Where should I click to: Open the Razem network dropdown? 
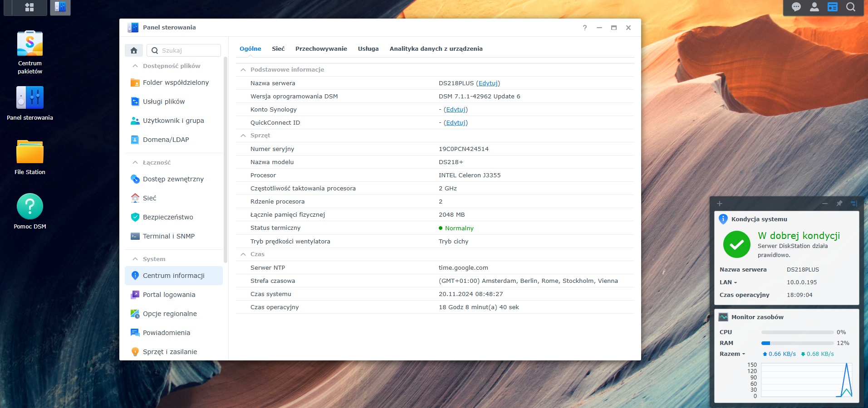click(732, 354)
